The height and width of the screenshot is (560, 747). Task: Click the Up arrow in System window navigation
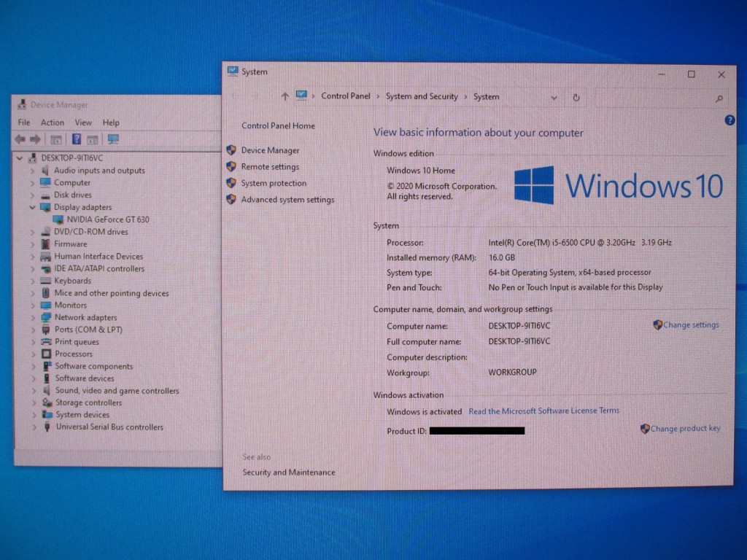tap(285, 97)
